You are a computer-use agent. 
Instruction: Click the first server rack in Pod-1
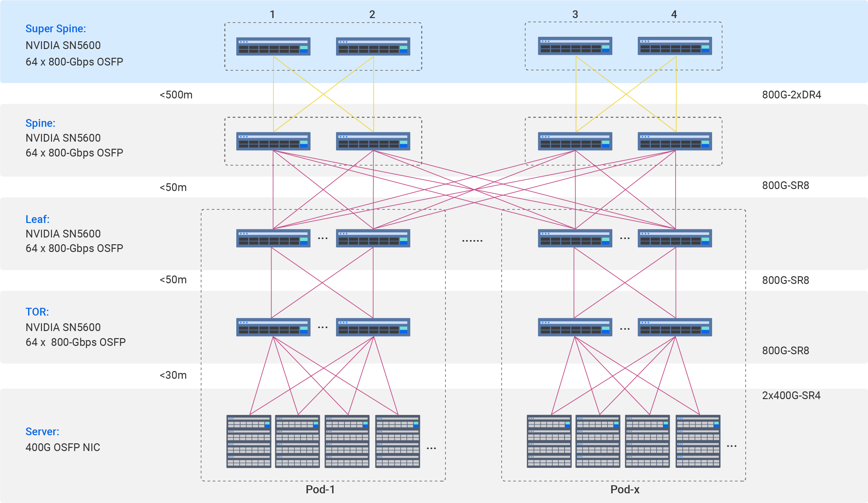click(x=249, y=441)
